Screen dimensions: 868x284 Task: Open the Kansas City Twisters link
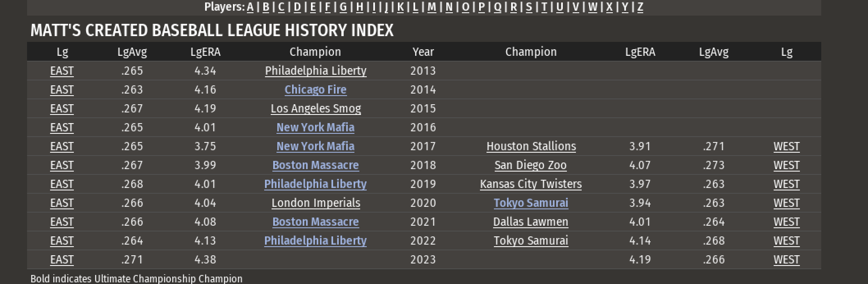(x=531, y=184)
